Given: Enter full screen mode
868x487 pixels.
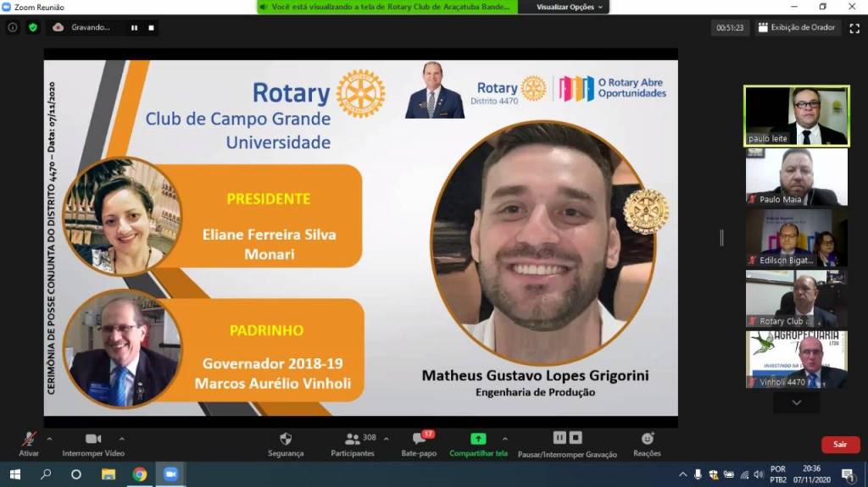Looking at the screenshot, I should coord(854,28).
